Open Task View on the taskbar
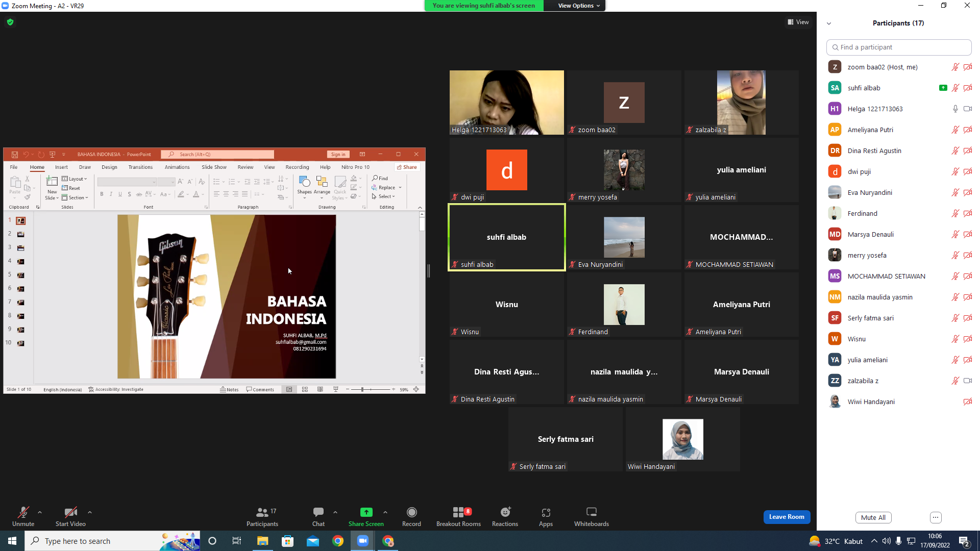 click(x=237, y=541)
